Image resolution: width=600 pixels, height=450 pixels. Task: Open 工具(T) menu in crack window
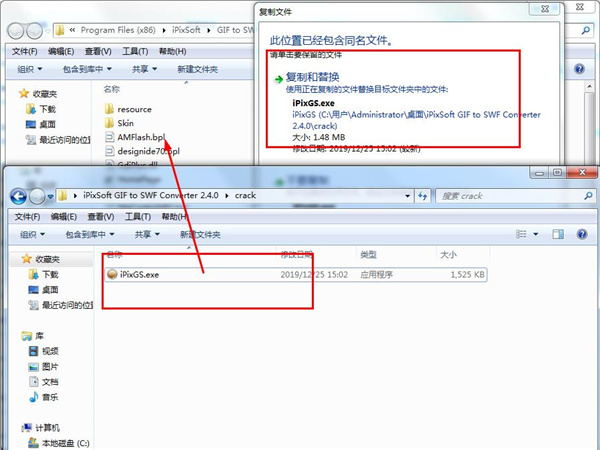click(138, 217)
